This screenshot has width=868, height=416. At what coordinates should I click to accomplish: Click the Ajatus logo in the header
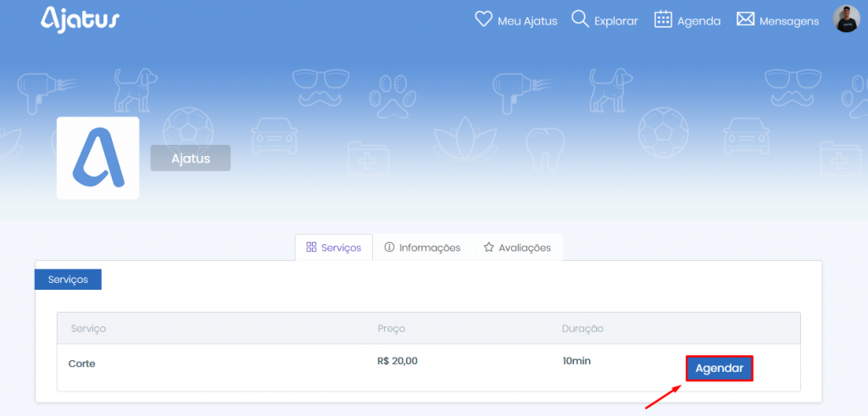tap(81, 20)
